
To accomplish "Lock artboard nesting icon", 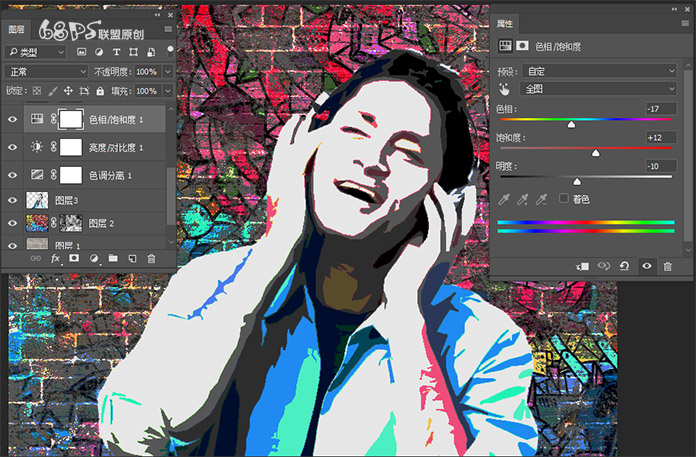I will point(84,91).
